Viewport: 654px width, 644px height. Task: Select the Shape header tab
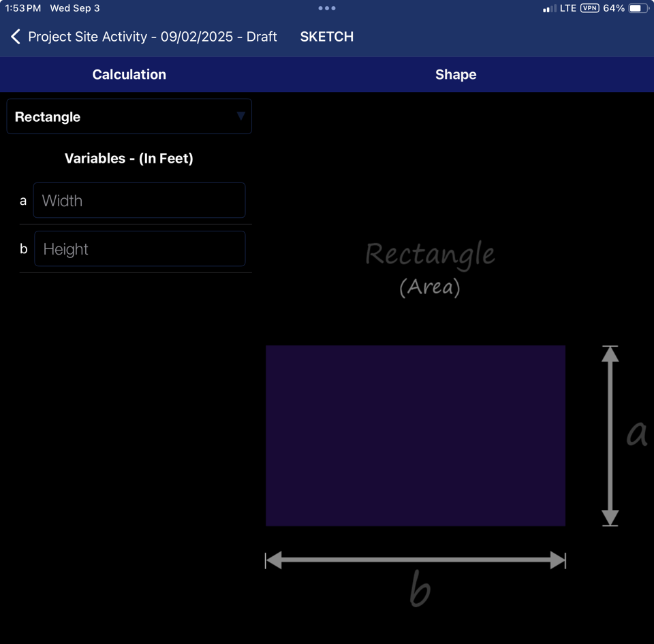pyautogui.click(x=456, y=75)
